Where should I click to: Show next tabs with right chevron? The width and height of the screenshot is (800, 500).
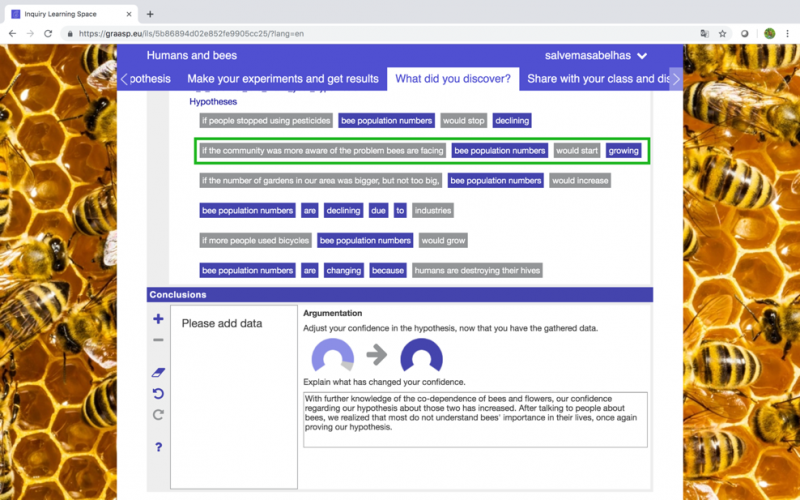click(676, 79)
